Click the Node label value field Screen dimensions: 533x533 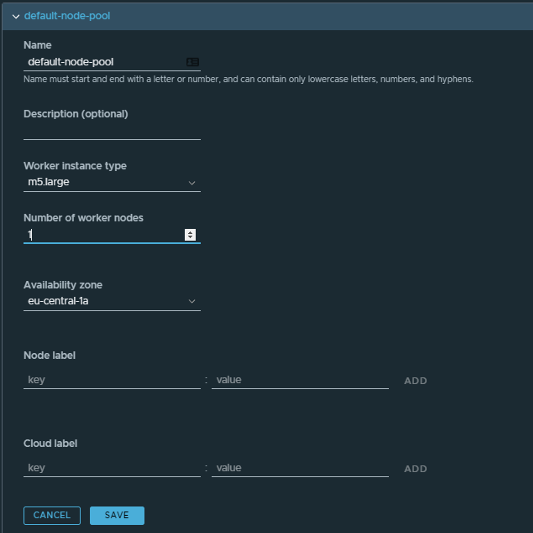coord(300,380)
